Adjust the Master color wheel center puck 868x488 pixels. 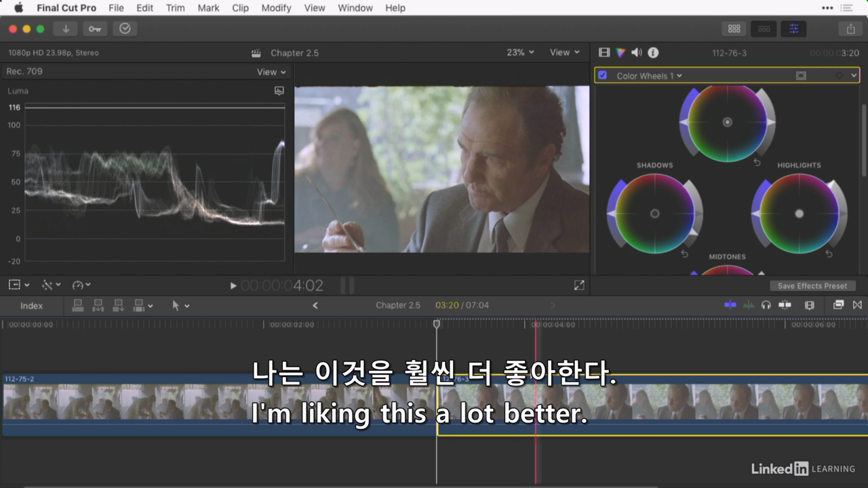tap(727, 122)
